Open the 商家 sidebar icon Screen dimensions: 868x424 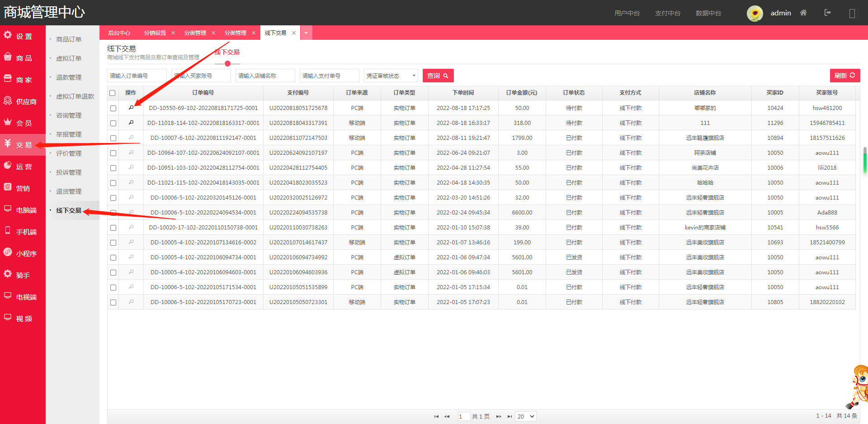point(8,78)
